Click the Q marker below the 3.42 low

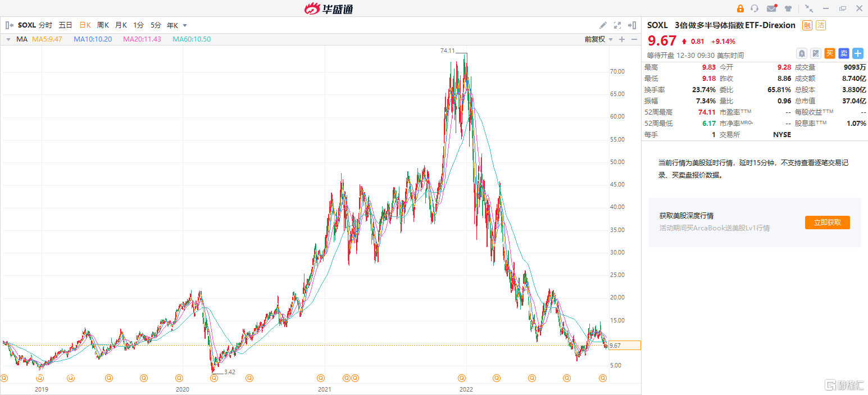point(214,378)
